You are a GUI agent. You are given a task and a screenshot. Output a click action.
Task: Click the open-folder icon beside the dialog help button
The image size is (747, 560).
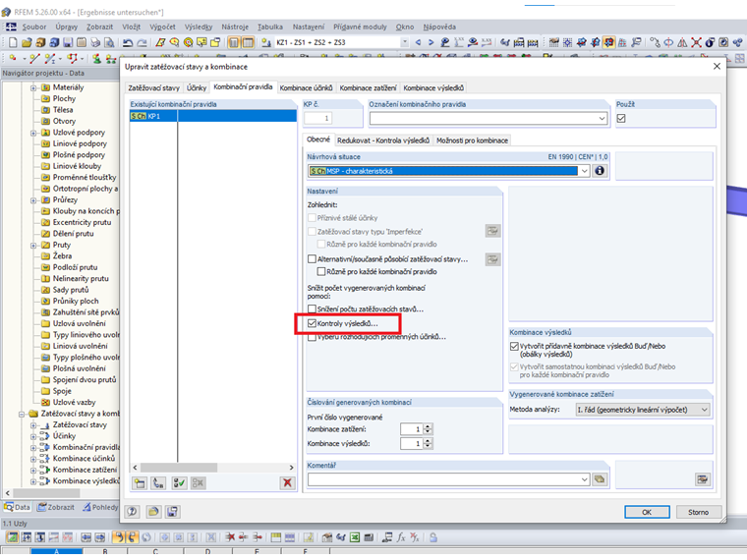tap(153, 512)
